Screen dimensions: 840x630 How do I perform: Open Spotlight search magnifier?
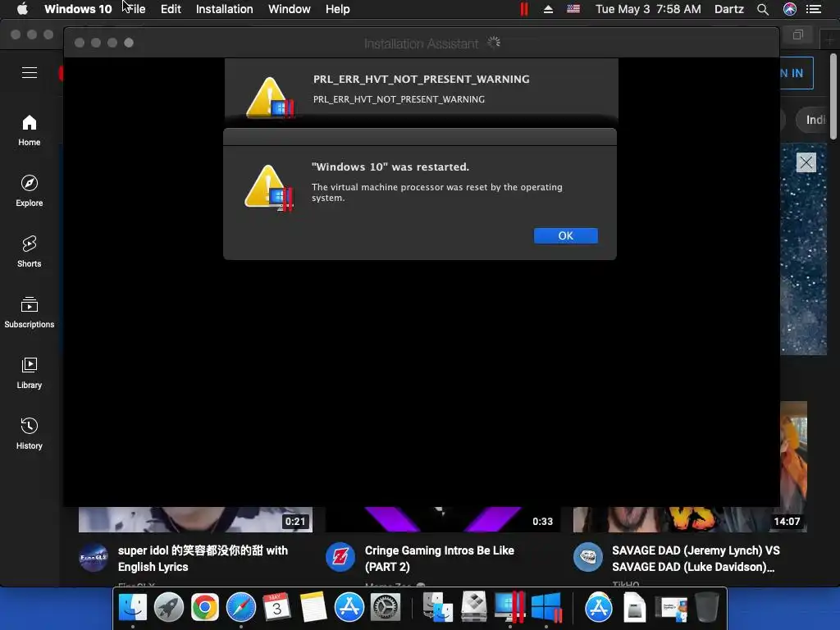(x=763, y=9)
